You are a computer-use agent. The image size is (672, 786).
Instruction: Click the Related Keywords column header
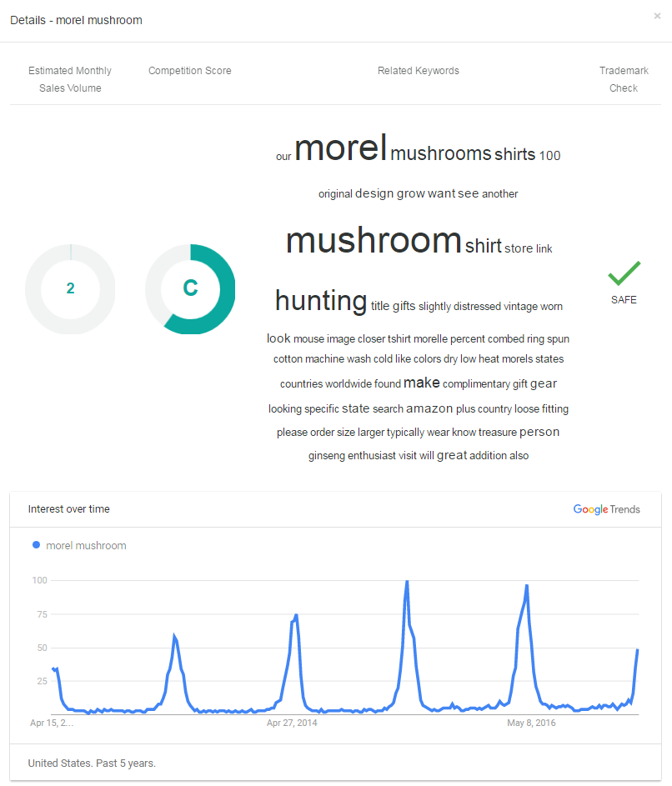pyautogui.click(x=419, y=71)
